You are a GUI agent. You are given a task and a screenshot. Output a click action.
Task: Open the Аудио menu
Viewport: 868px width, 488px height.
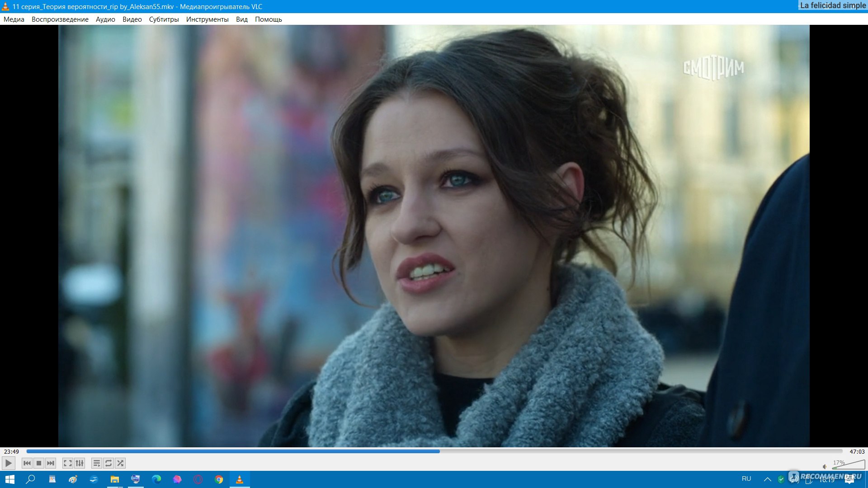(105, 19)
